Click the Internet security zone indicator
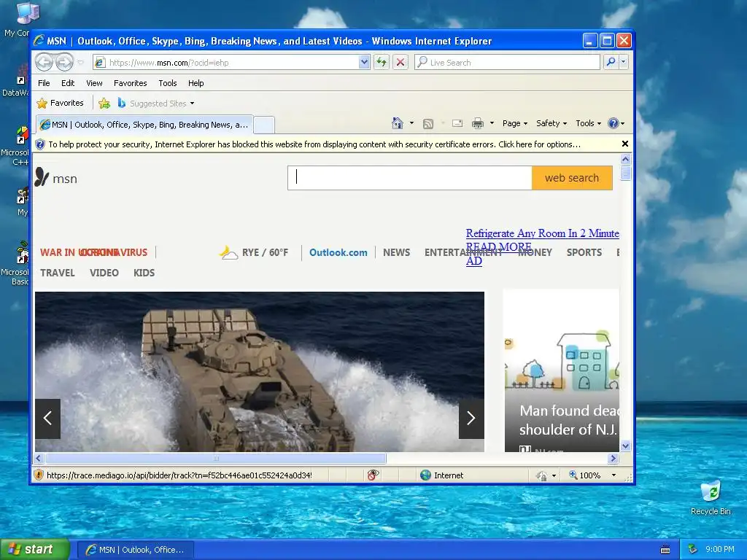 point(441,475)
